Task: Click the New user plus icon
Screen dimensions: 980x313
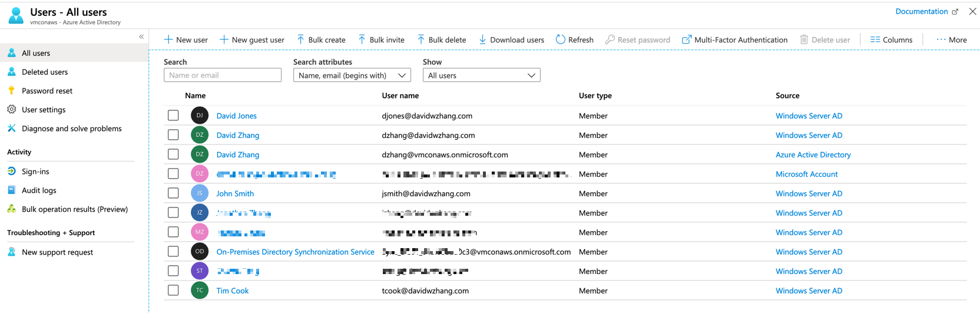Action: click(x=168, y=39)
